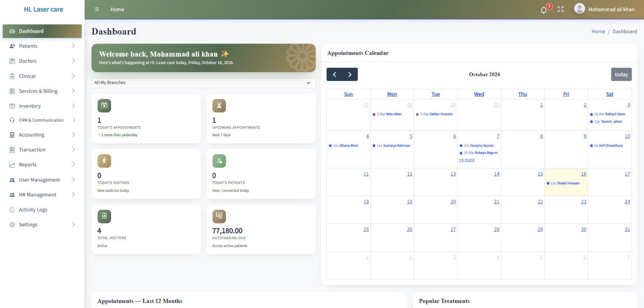Screen dimensions: 644x308
Task: Toggle fullscreen mode icon
Action: click(561, 9)
